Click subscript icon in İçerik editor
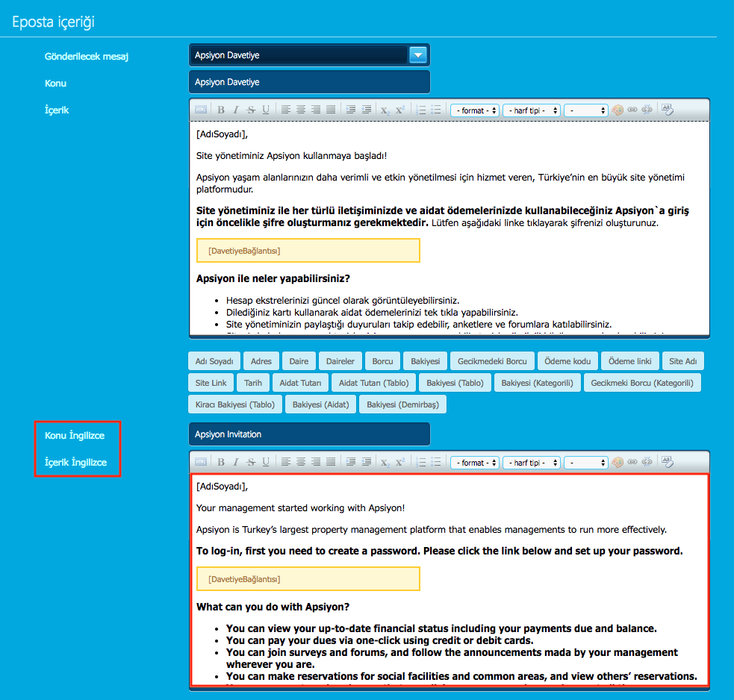 click(385, 110)
